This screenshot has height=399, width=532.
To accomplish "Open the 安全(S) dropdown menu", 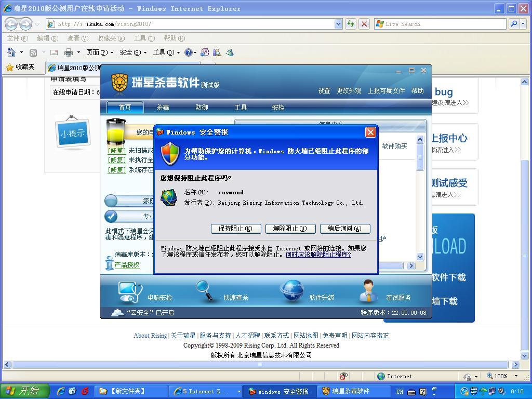I will click(x=133, y=52).
